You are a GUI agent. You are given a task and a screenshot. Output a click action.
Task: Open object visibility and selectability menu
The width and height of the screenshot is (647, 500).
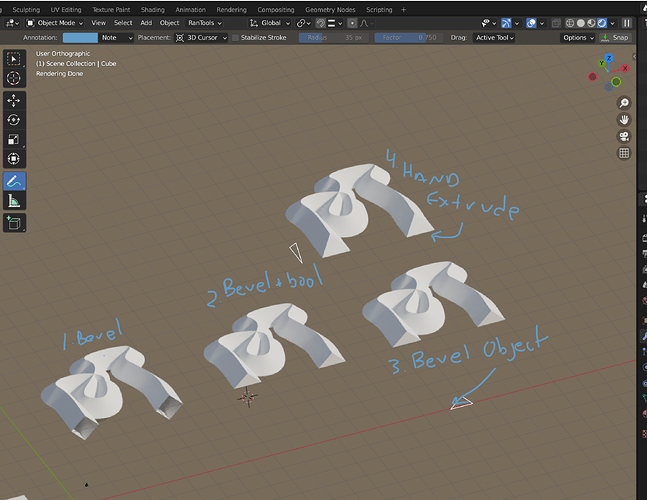click(488, 23)
